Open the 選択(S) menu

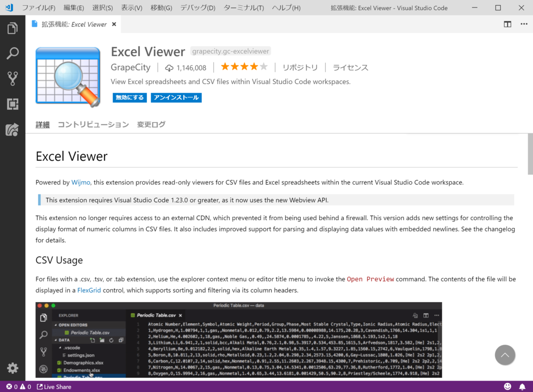pos(103,7)
